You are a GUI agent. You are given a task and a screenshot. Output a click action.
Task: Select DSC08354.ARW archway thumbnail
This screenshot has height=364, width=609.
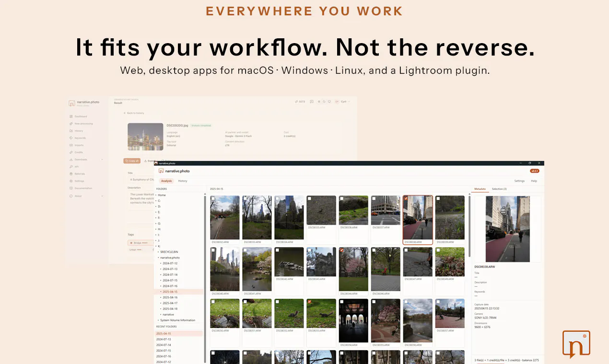tap(353, 321)
